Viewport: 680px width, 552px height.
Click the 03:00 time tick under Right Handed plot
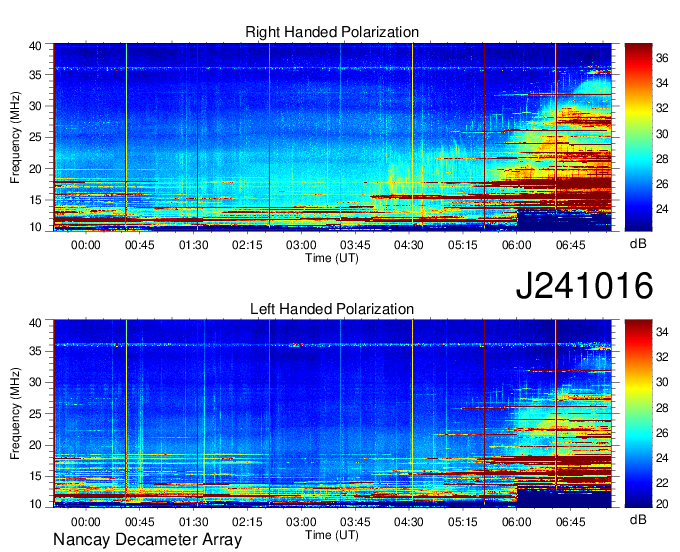(x=301, y=245)
